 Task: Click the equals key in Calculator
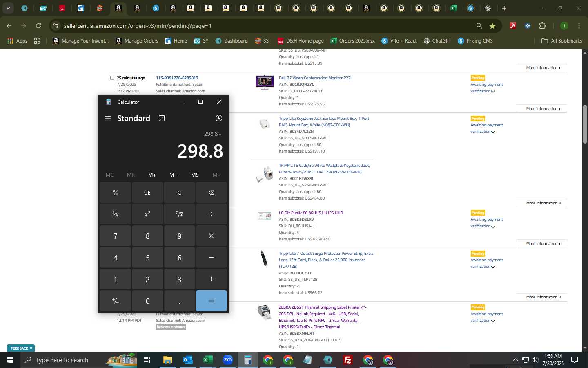pyautogui.click(x=212, y=301)
